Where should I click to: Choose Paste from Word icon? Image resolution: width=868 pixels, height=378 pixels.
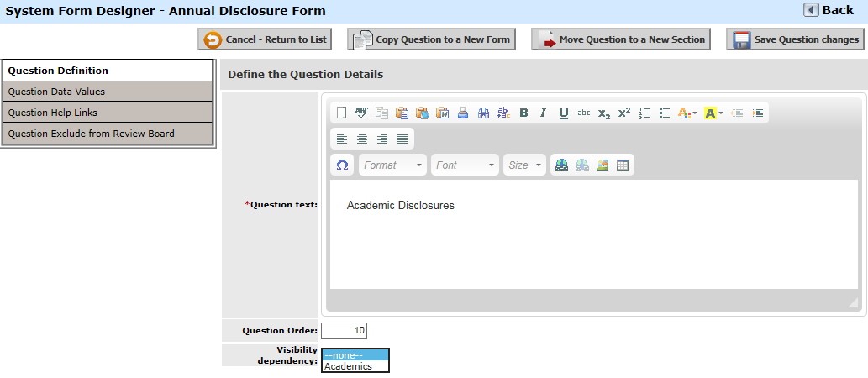[x=442, y=113]
